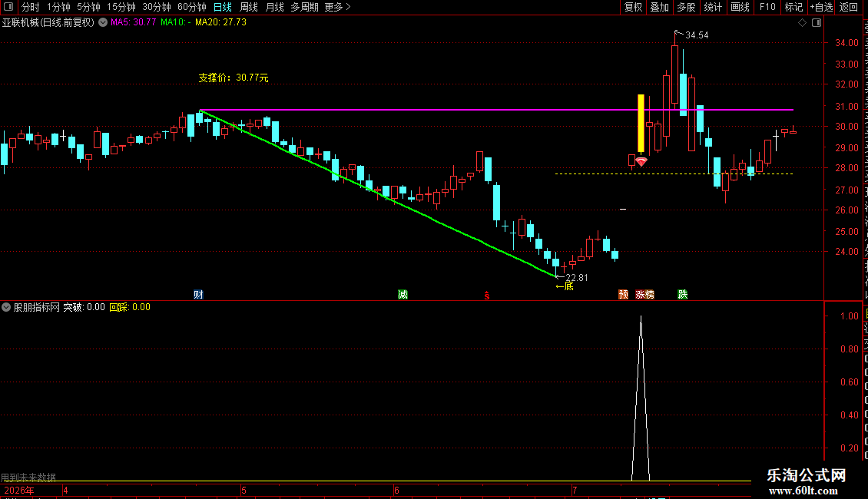Click the red gem marker under the yellow candle
Viewport: 868px width, 499px height.
[641, 161]
